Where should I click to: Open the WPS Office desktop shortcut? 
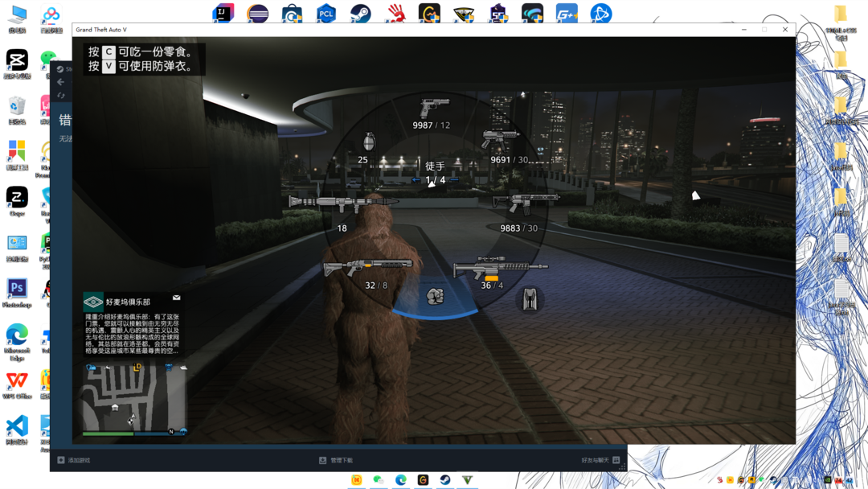coord(17,385)
